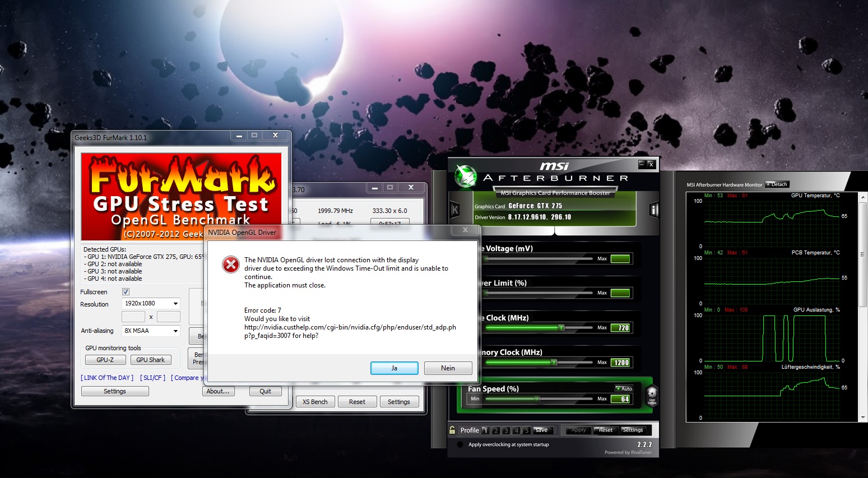Viewport: 868px width, 478px height.
Task: Click the FurMark Quit button
Action: [x=266, y=391]
